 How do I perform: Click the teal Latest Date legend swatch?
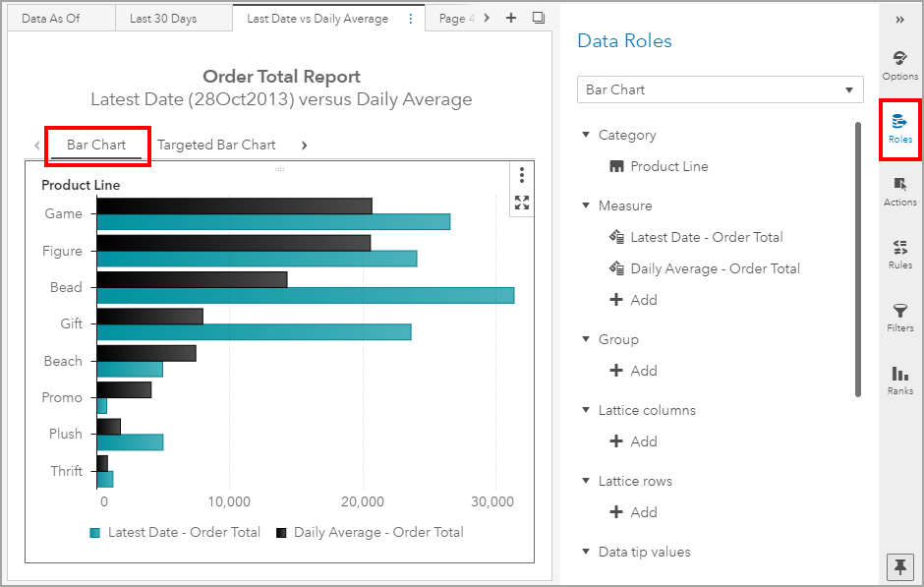pos(95,533)
